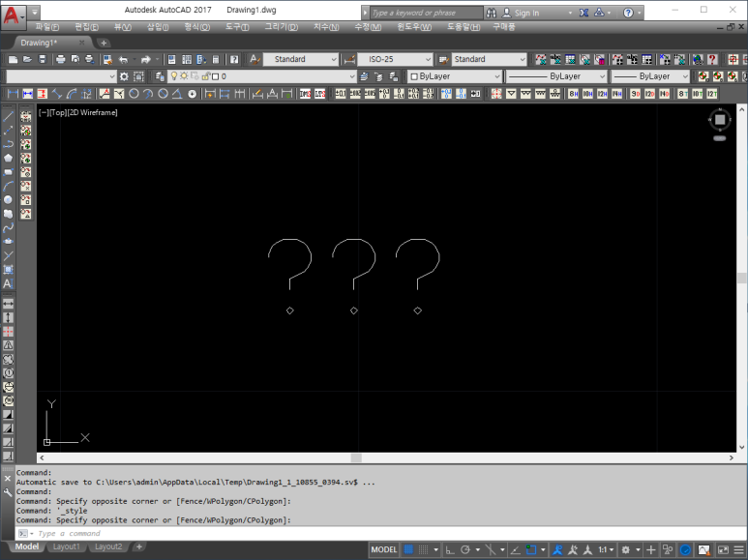
Task: Select the Spline drawing tool
Action: 8,227
